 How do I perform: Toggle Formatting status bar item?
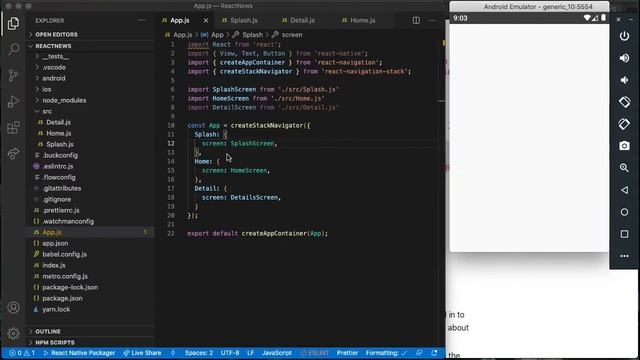coord(386,353)
